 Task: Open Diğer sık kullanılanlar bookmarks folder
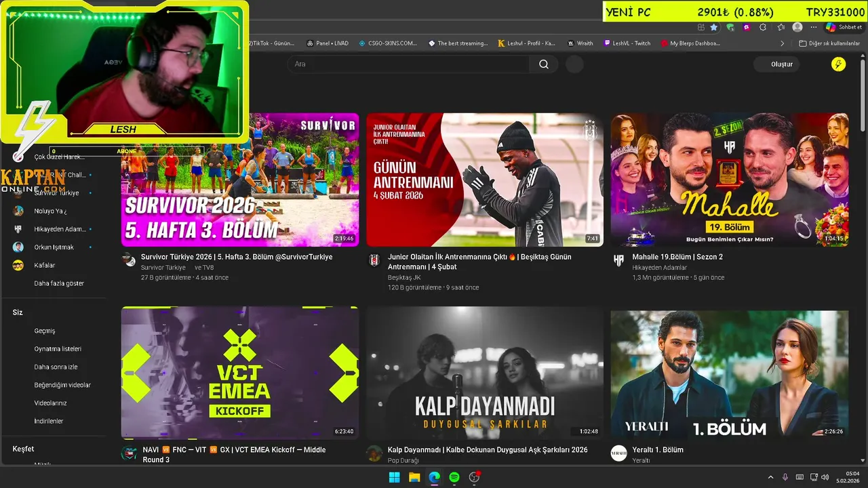coord(829,43)
